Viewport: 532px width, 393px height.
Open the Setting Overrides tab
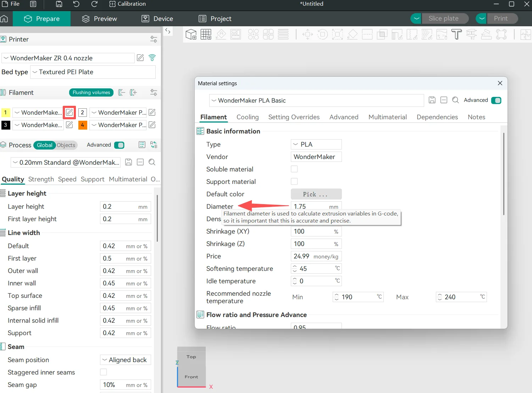pos(294,117)
